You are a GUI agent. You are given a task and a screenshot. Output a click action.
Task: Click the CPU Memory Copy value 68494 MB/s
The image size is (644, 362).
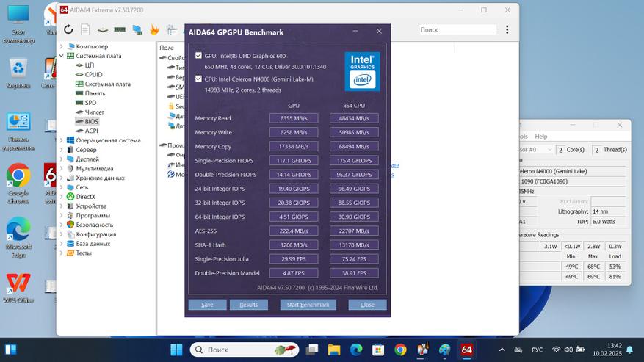click(354, 146)
